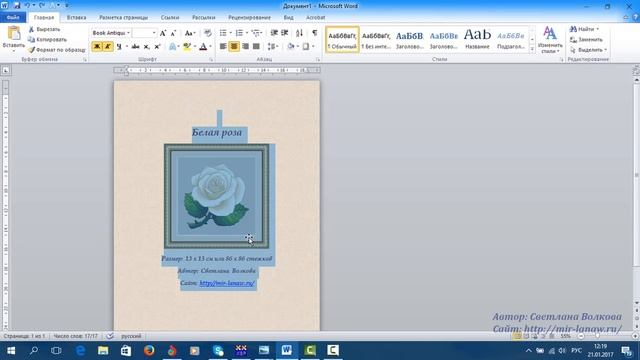Align text to the right
Image resolution: width=640 pixels, height=360 pixels.
(x=245, y=47)
